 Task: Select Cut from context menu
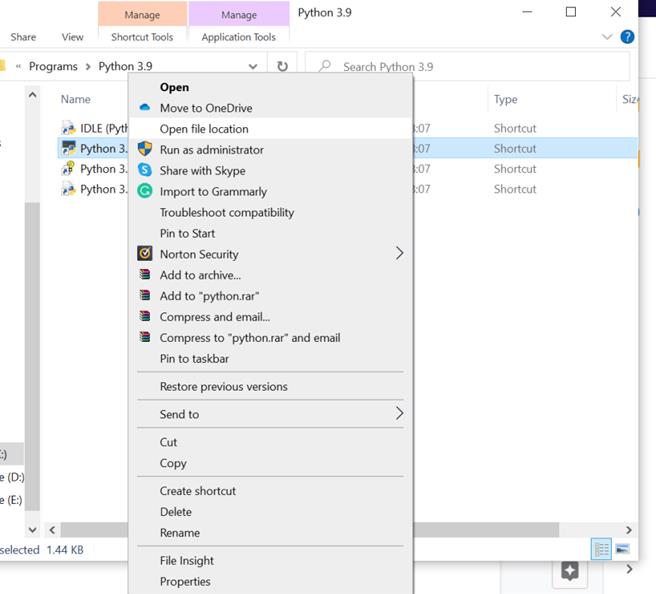[168, 442]
